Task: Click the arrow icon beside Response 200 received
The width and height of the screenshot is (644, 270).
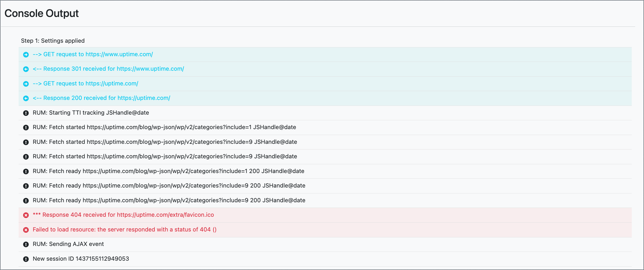Action: pos(26,98)
